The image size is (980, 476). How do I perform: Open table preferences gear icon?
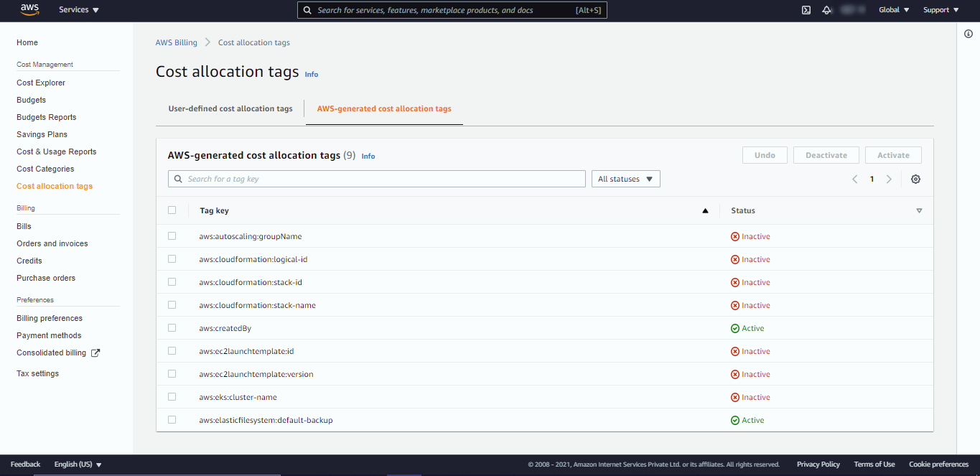(915, 179)
